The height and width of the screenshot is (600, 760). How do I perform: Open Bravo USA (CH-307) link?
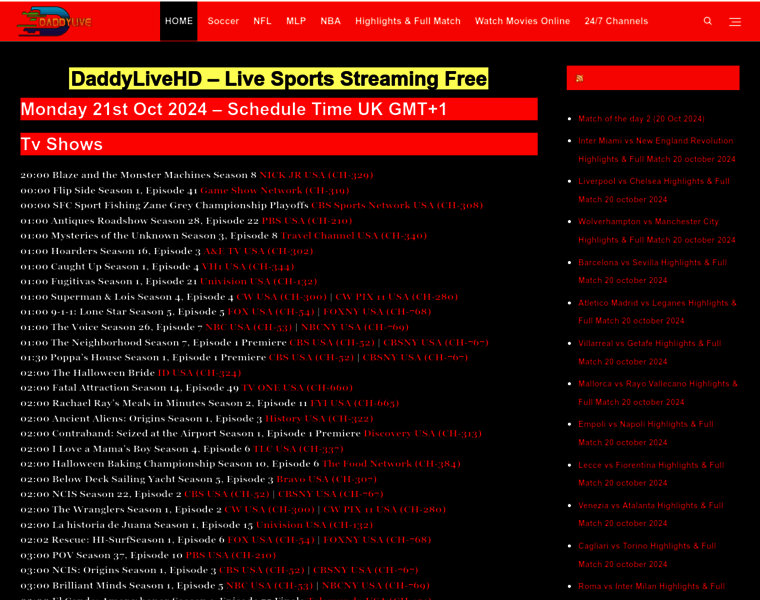pyautogui.click(x=326, y=479)
